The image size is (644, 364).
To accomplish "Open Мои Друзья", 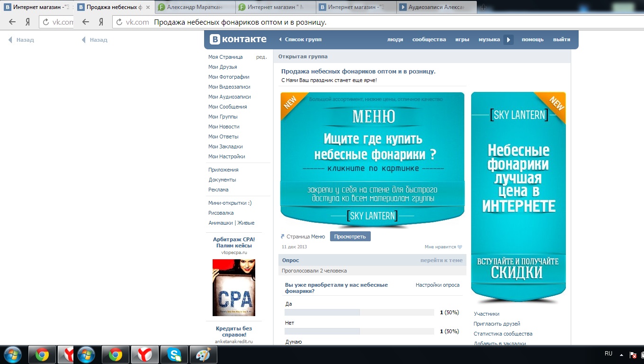I will click(223, 67).
